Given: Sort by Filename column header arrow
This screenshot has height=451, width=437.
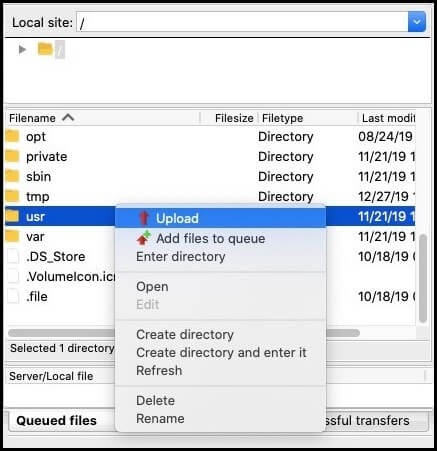Looking at the screenshot, I should point(68,117).
